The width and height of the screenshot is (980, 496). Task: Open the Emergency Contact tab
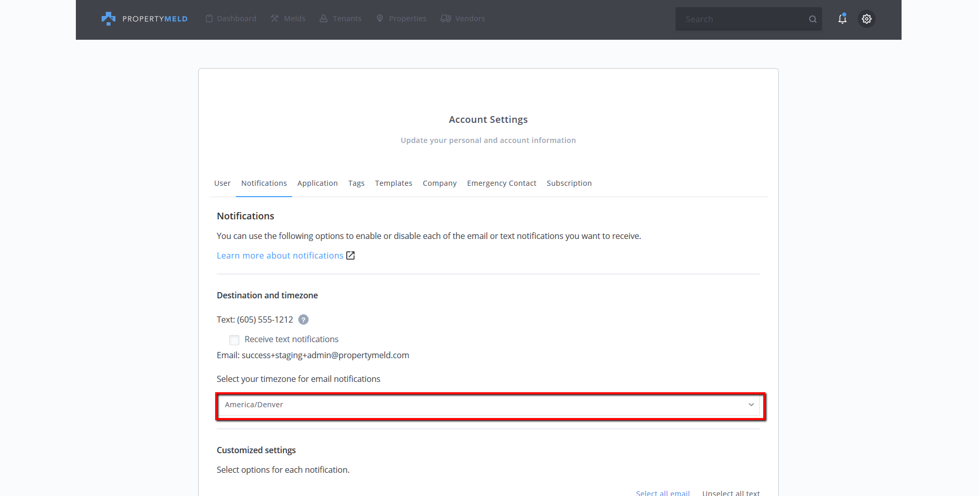[x=502, y=183]
